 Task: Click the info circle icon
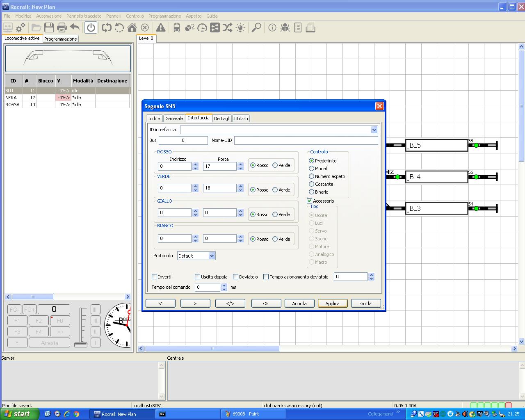(272, 27)
